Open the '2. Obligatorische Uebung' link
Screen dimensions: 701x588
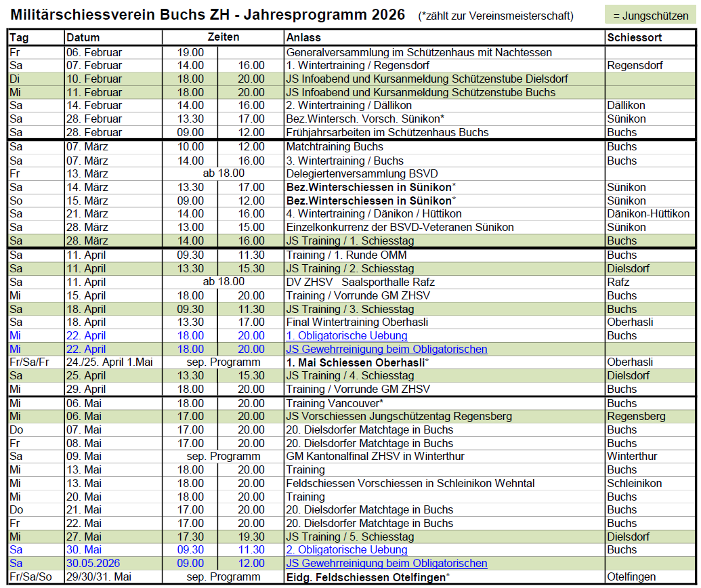pyautogui.click(x=347, y=550)
